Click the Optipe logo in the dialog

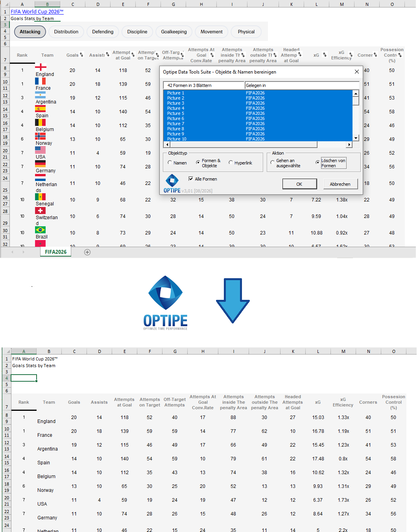tap(172, 184)
